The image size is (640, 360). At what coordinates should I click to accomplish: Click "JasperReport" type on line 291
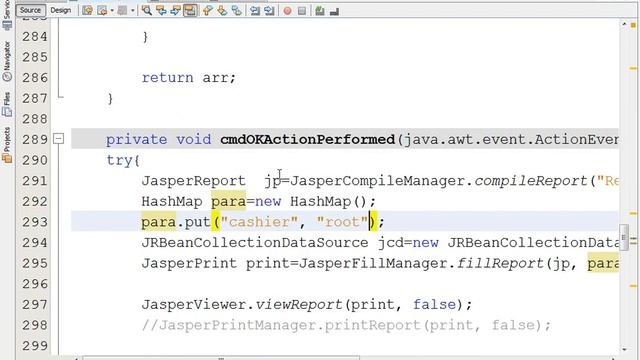[x=193, y=181]
